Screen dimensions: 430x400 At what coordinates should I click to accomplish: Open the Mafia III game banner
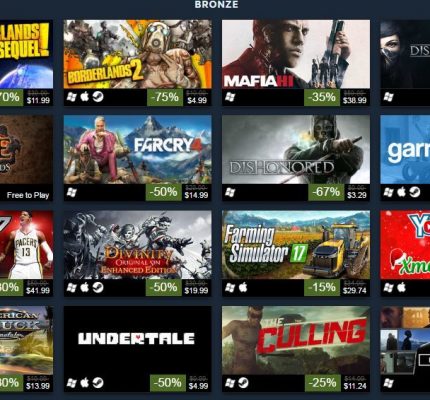click(296, 54)
